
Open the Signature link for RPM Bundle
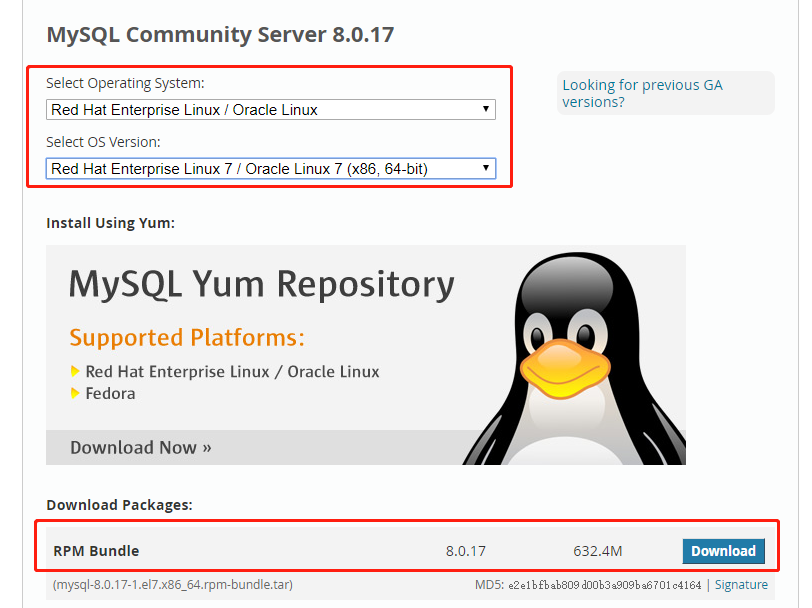point(741,585)
